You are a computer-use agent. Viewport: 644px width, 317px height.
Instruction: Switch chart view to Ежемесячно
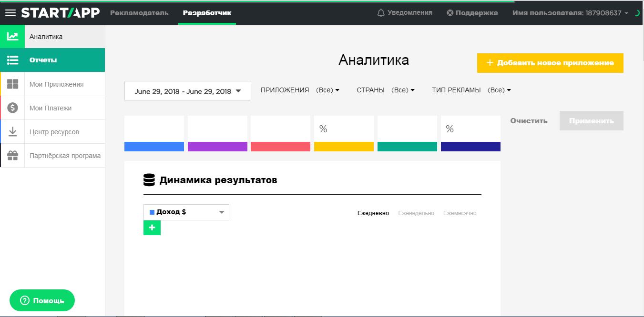pos(460,213)
